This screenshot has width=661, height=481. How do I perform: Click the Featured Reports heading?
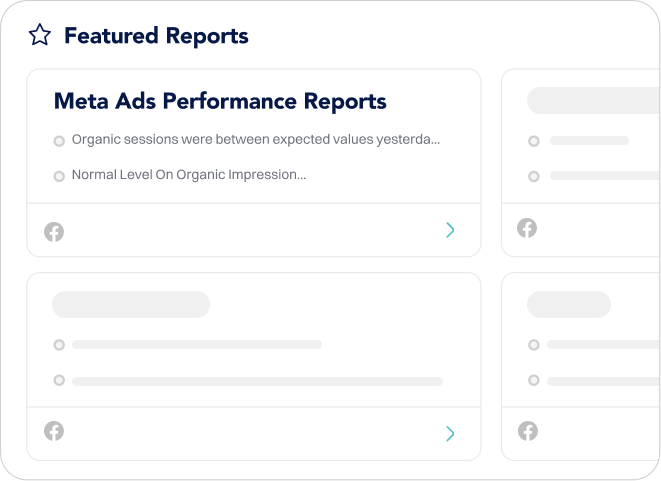[156, 36]
